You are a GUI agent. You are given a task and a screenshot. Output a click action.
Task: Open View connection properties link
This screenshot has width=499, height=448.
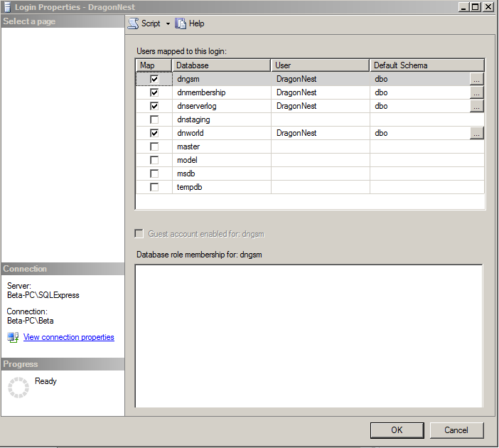click(69, 337)
